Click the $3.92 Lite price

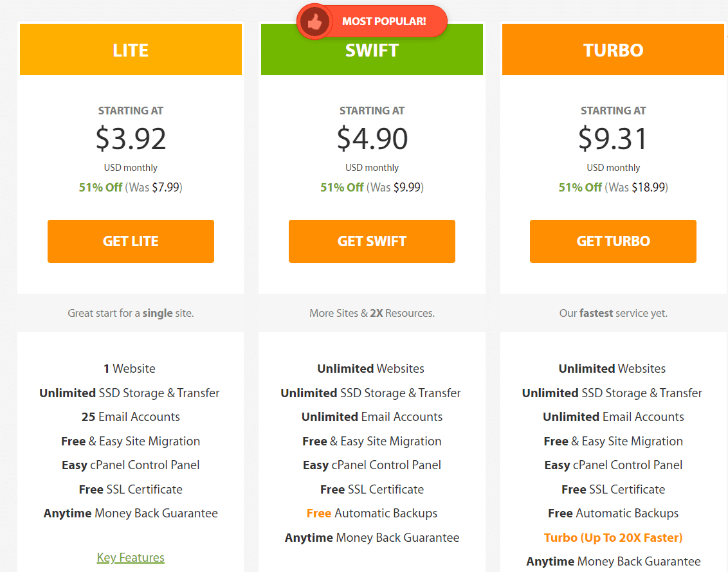coord(131,138)
